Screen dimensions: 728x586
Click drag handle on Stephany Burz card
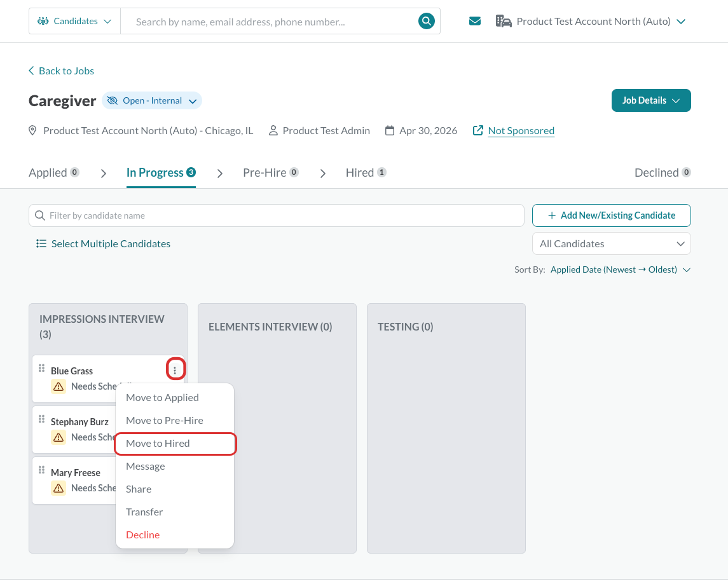coord(41,419)
